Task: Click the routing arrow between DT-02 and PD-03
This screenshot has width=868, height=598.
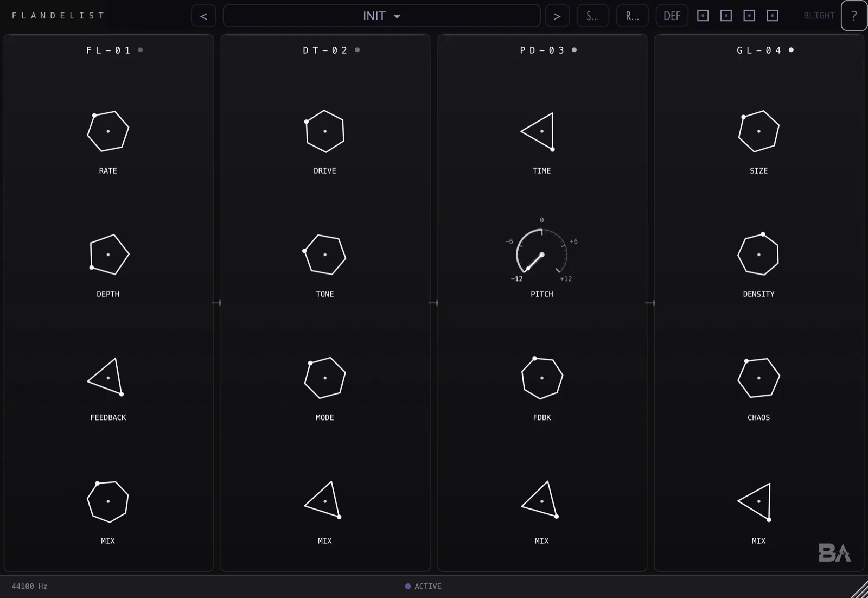Action: pyautogui.click(x=433, y=303)
